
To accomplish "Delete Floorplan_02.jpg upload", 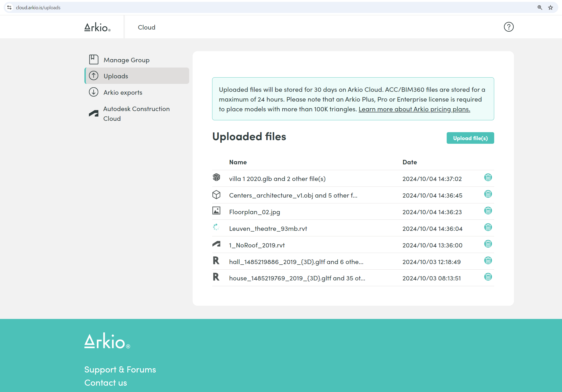I will coord(488,211).
